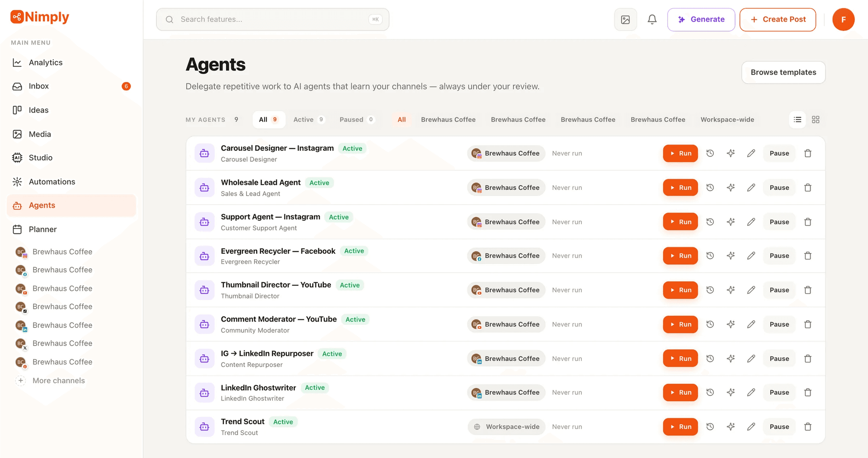Open sparkle AI options for Wholesale Lead Agent
The height and width of the screenshot is (458, 868).
pyautogui.click(x=731, y=187)
